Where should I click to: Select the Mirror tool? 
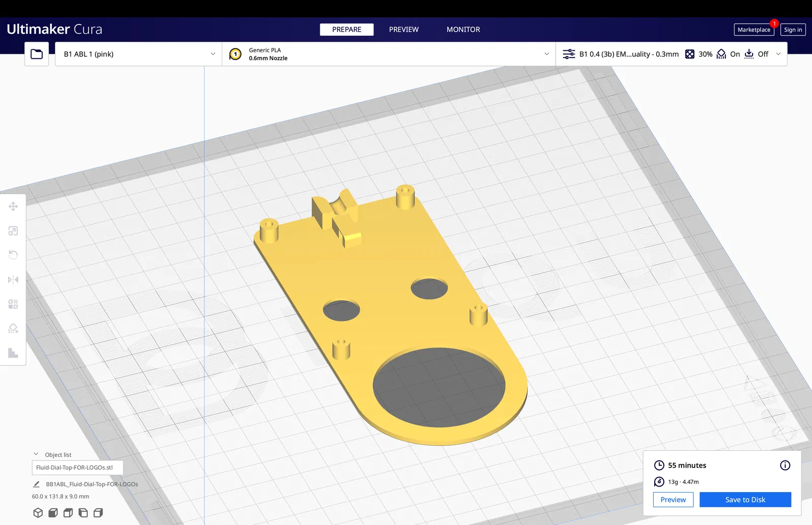click(13, 280)
